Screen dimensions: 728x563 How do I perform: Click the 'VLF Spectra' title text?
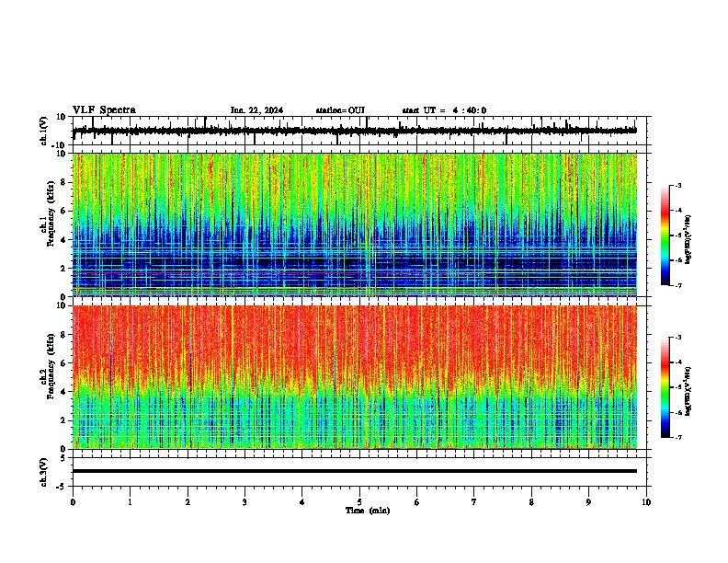click(104, 110)
